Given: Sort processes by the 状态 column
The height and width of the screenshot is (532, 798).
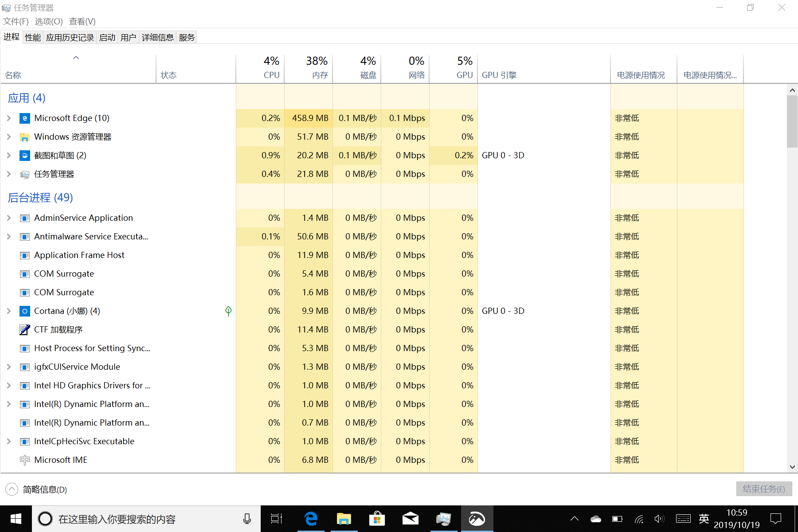Looking at the screenshot, I should click(196, 69).
